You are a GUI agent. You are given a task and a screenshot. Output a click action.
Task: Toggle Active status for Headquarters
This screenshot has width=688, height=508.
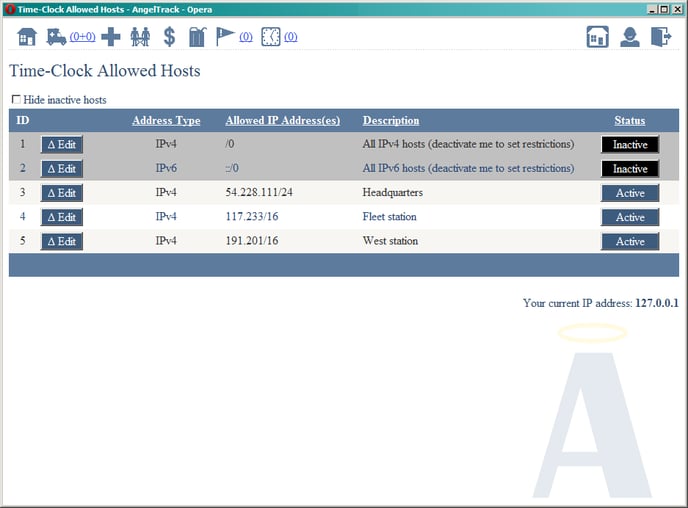(x=630, y=193)
